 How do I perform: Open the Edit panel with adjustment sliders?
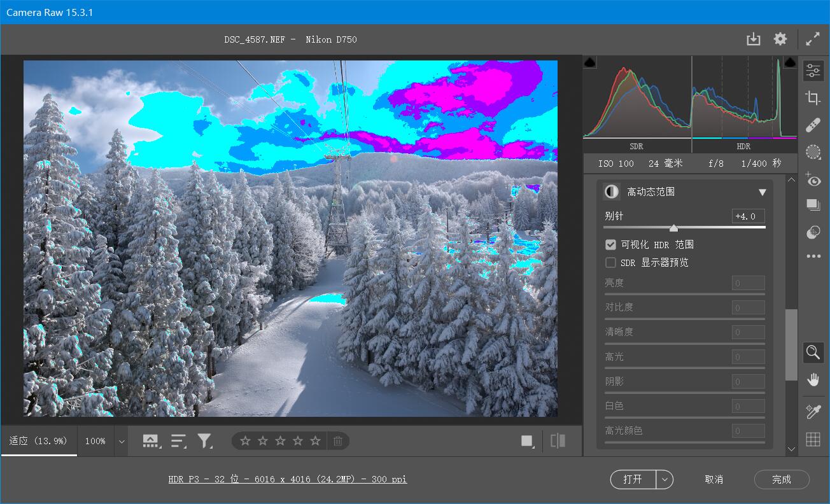coord(813,70)
